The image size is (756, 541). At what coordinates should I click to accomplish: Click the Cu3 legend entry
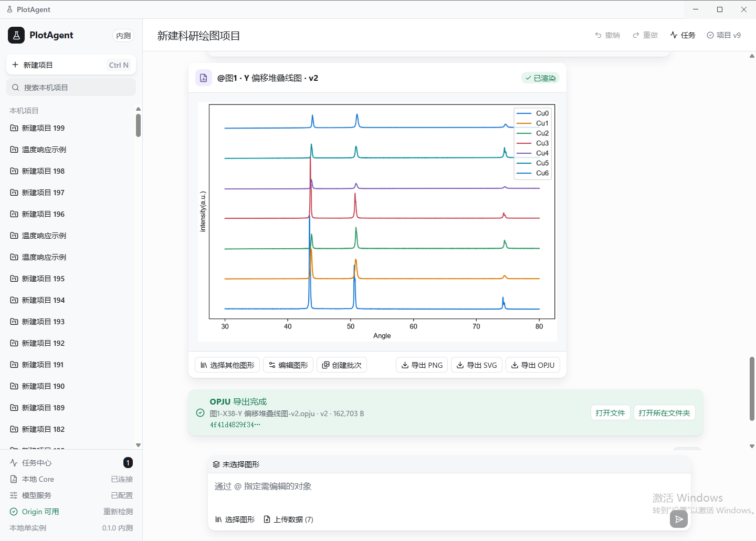click(533, 143)
